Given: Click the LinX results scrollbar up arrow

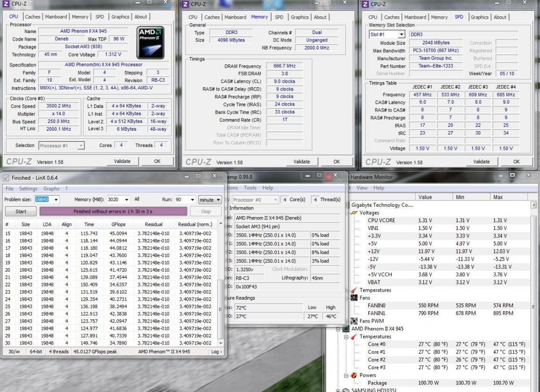Looking at the screenshot, I should [x=221, y=224].
